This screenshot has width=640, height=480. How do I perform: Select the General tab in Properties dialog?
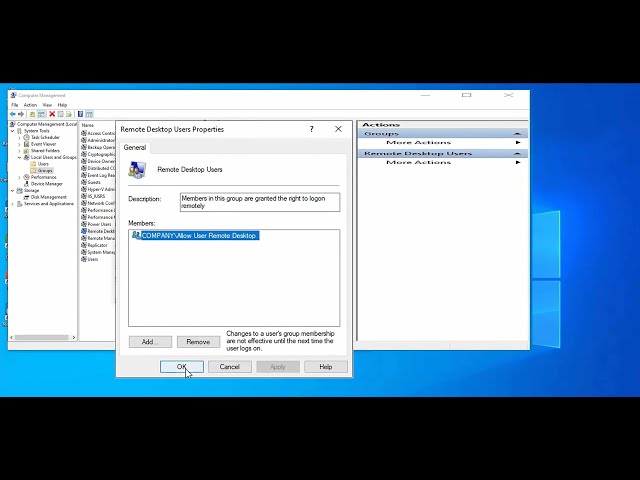(135, 147)
